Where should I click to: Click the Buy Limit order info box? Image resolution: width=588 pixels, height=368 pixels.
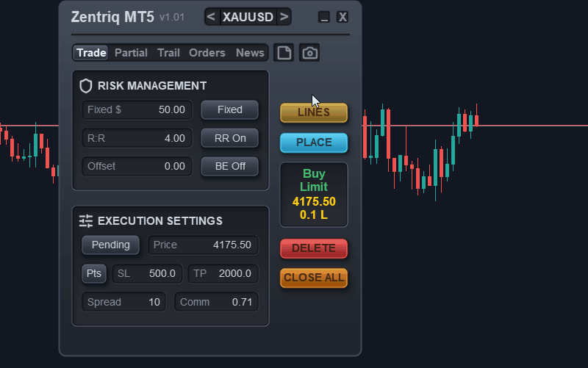(x=314, y=195)
